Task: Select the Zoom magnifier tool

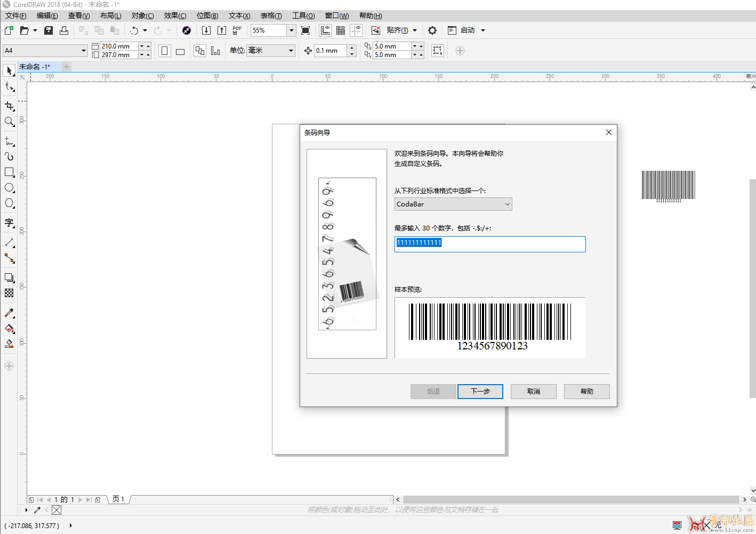Action: pyautogui.click(x=9, y=122)
